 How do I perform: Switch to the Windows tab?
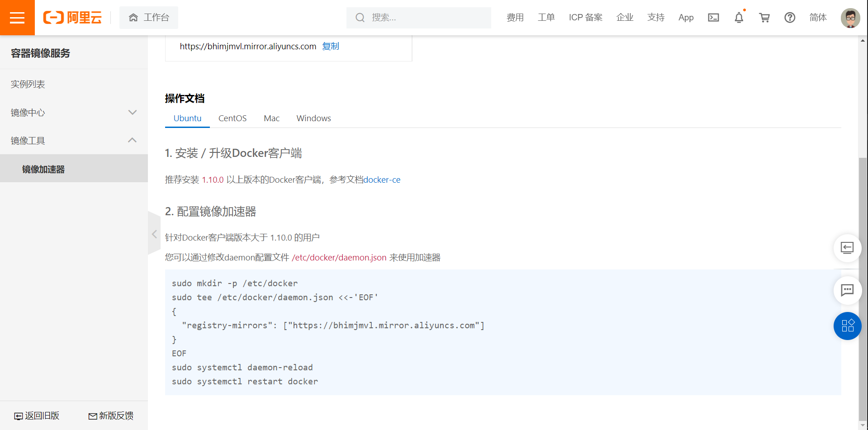point(313,118)
